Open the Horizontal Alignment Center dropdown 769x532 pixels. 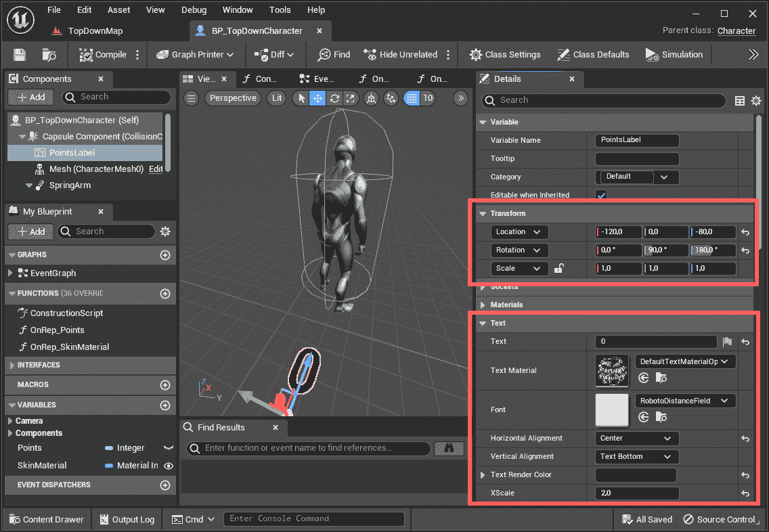636,439
